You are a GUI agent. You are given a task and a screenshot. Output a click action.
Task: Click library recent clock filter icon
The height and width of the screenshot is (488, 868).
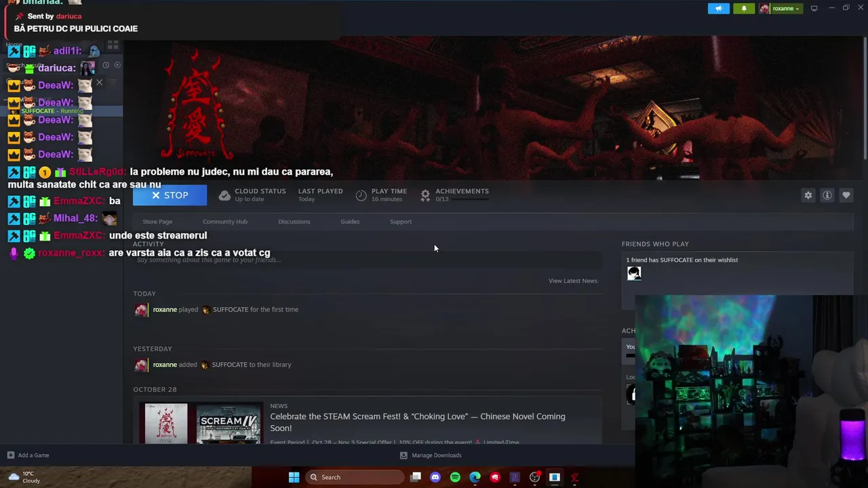pyautogui.click(x=106, y=65)
